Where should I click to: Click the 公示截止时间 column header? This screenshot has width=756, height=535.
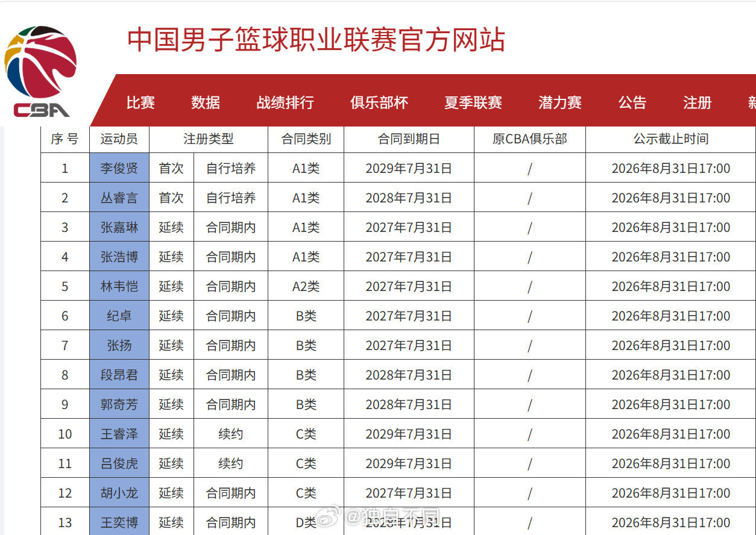point(671,139)
